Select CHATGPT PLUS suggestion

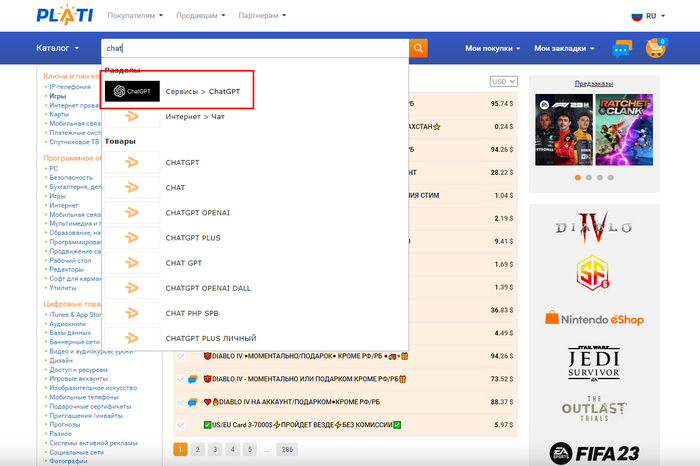193,238
